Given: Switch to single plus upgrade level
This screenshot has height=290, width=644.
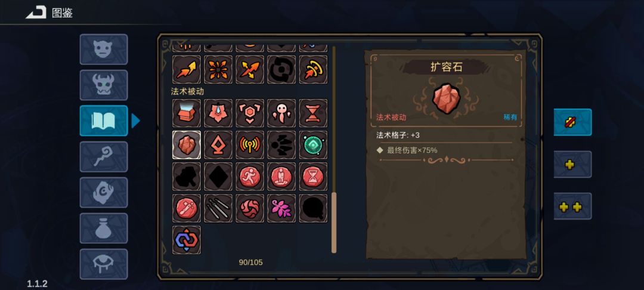Looking at the screenshot, I should pyautogui.click(x=572, y=164).
